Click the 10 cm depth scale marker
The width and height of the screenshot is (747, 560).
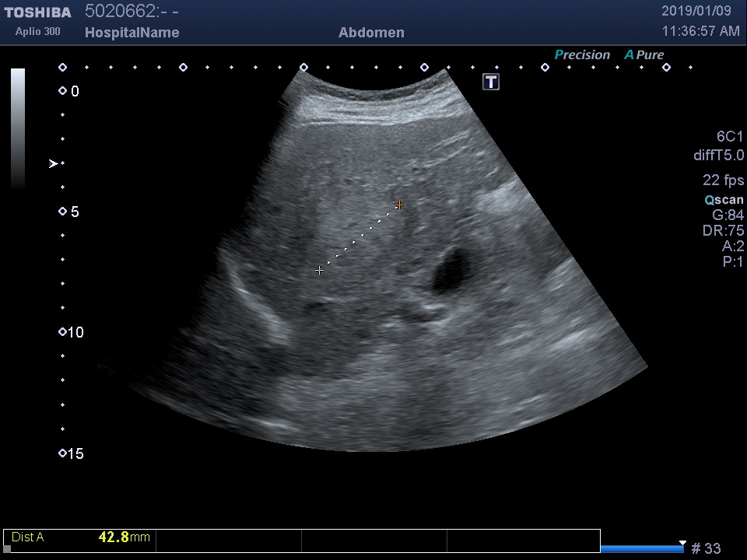(63, 332)
